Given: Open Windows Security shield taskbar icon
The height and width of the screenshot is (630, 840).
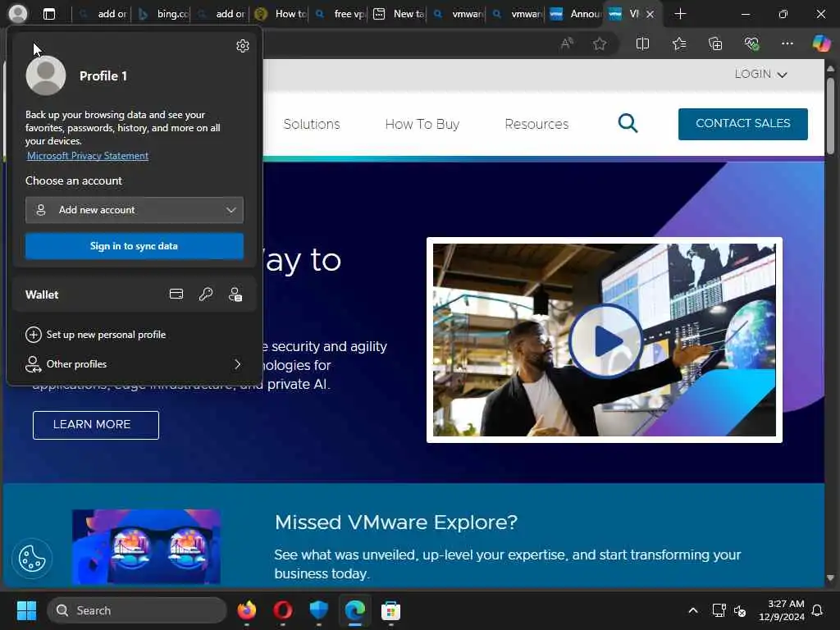Looking at the screenshot, I should pyautogui.click(x=319, y=610).
